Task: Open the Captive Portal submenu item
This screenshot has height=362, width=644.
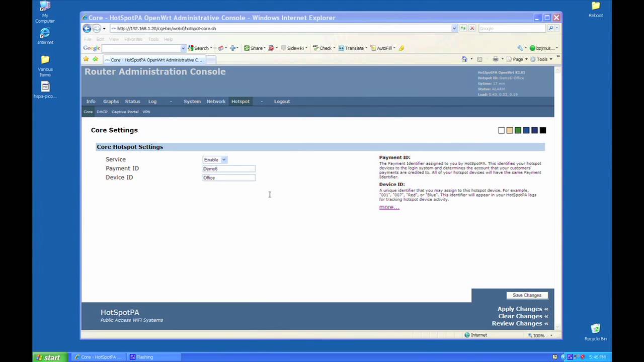Action: (x=125, y=112)
